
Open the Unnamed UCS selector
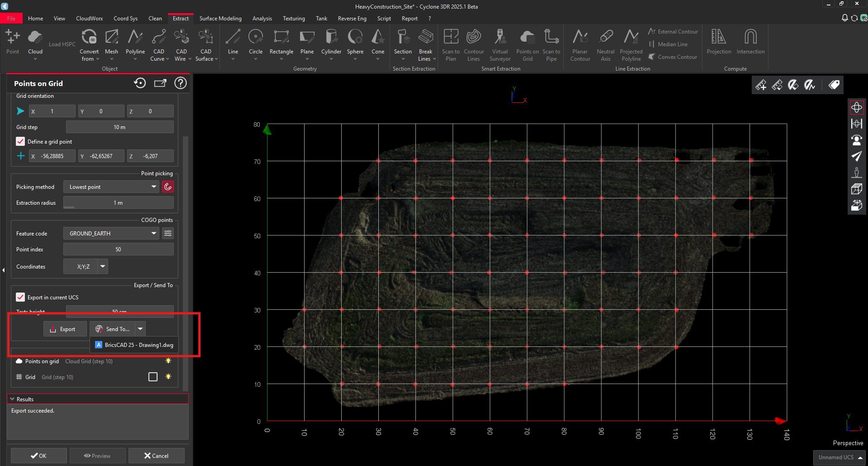click(x=838, y=457)
